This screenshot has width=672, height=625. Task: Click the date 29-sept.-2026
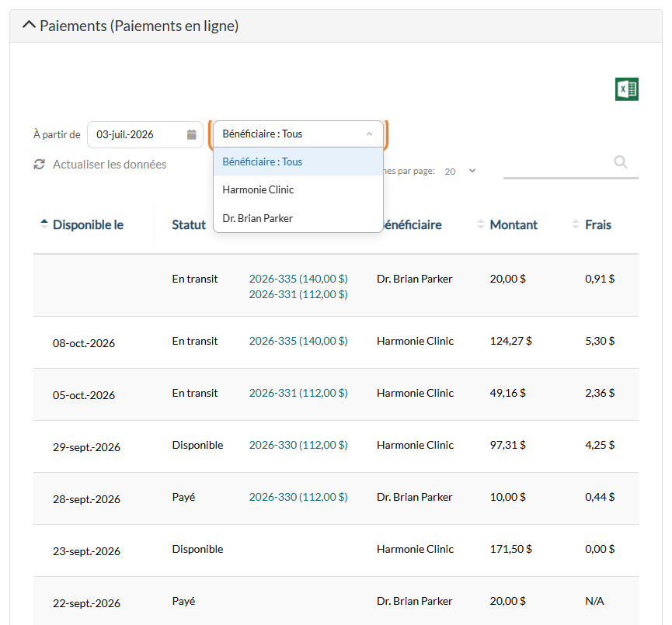tap(86, 447)
